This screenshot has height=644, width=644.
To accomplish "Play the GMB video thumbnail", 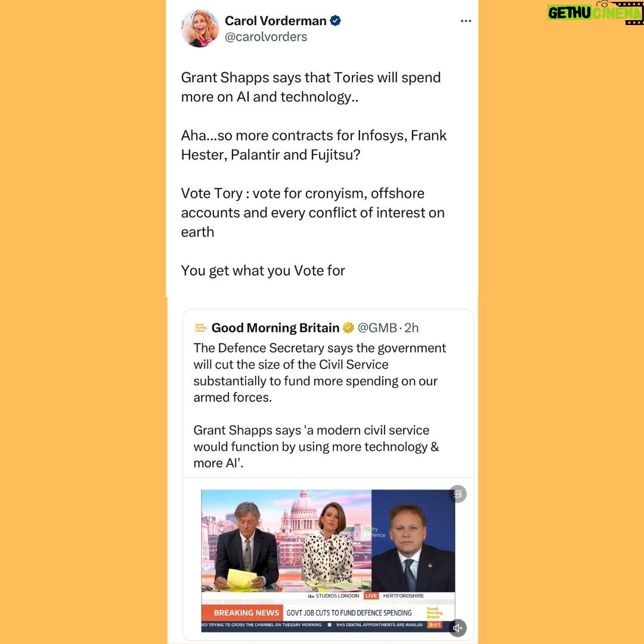I will click(x=328, y=561).
